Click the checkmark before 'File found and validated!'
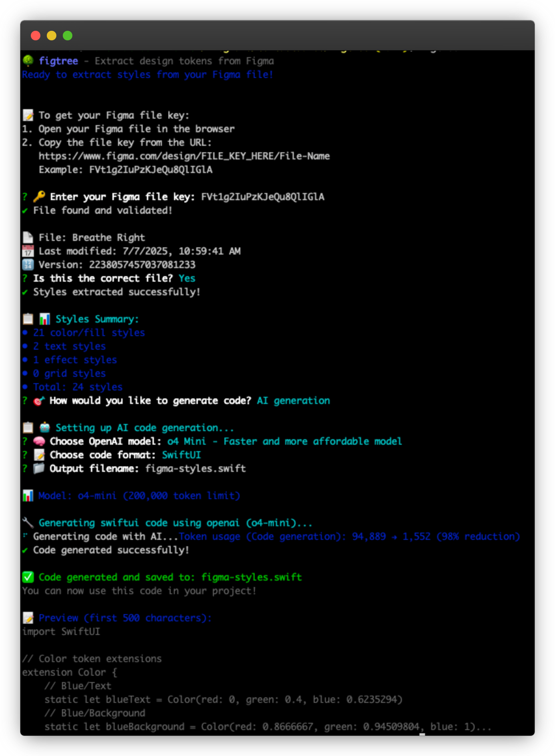The width and height of the screenshot is (555, 756). coord(25,211)
